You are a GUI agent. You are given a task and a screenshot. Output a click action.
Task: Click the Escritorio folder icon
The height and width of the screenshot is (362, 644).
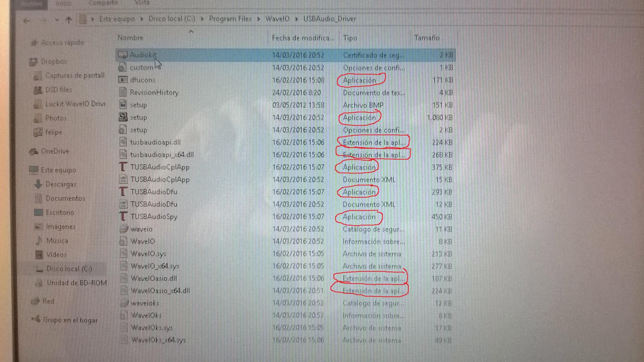coord(38,212)
